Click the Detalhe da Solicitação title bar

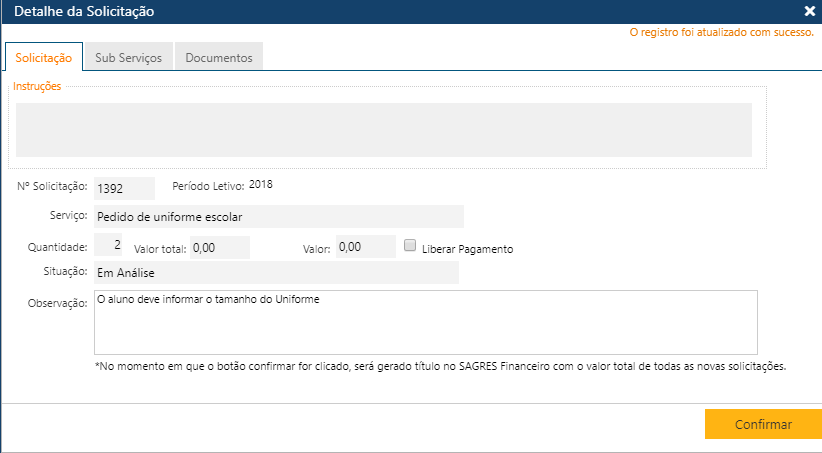pyautogui.click(x=400, y=12)
